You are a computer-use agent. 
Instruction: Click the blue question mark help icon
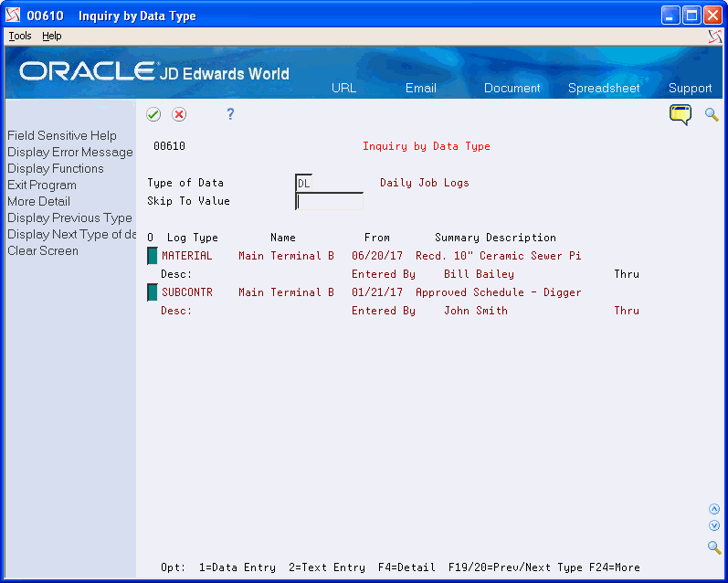click(230, 114)
